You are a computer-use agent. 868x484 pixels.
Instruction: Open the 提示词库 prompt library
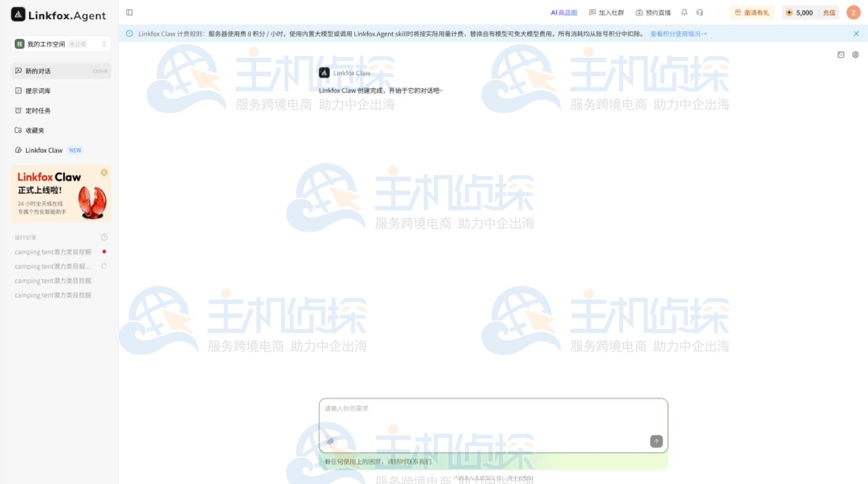(x=61, y=90)
